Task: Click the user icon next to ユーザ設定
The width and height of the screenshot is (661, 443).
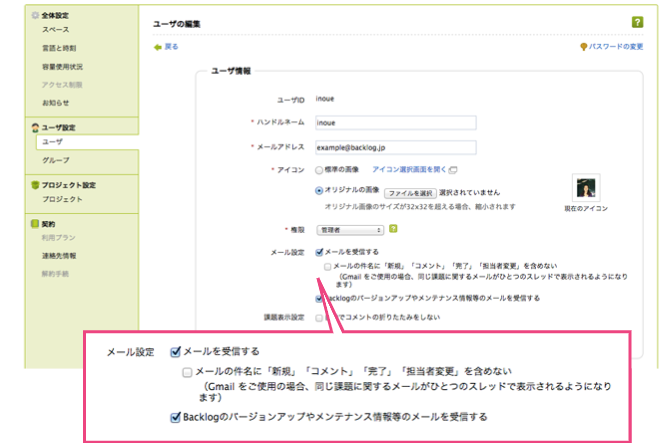Action: [x=35, y=127]
